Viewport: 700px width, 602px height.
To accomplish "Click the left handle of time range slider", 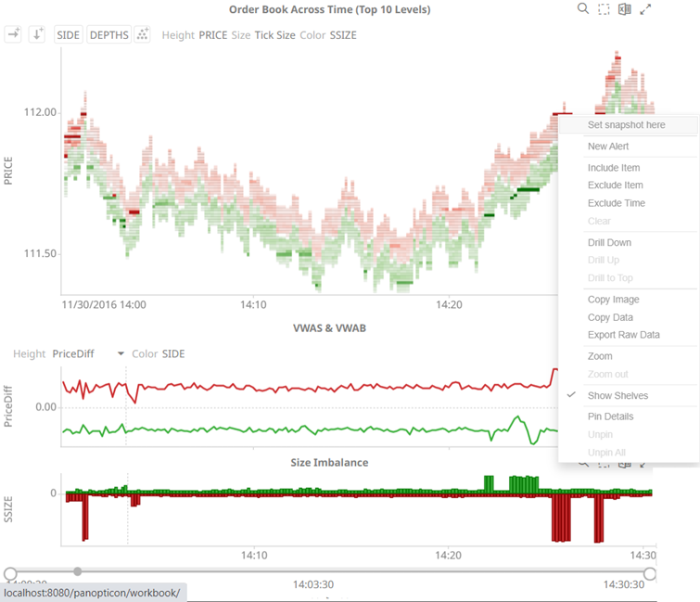I will pos(10,574).
